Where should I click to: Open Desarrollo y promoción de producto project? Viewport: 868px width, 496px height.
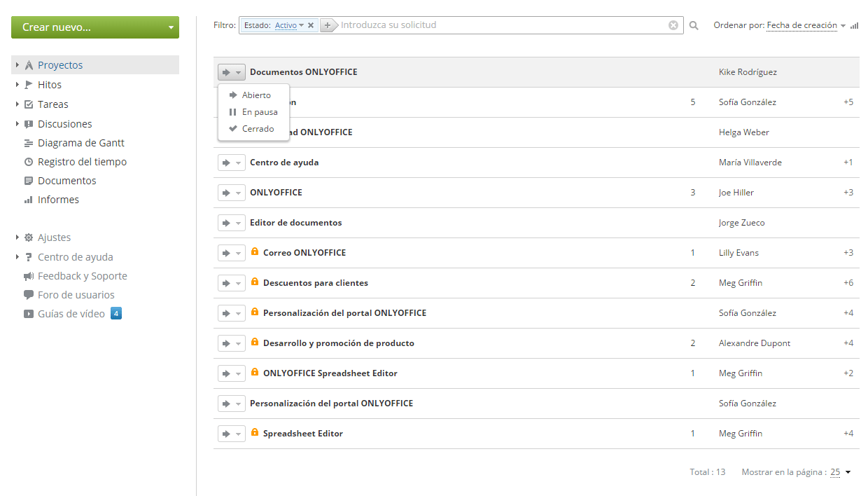339,343
